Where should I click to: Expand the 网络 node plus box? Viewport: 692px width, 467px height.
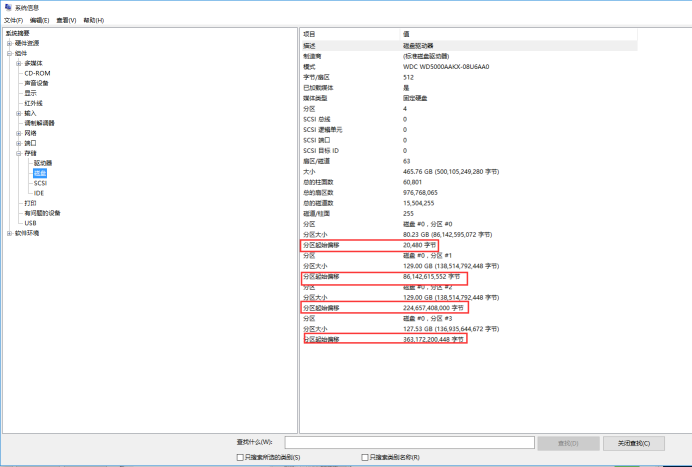(19, 133)
